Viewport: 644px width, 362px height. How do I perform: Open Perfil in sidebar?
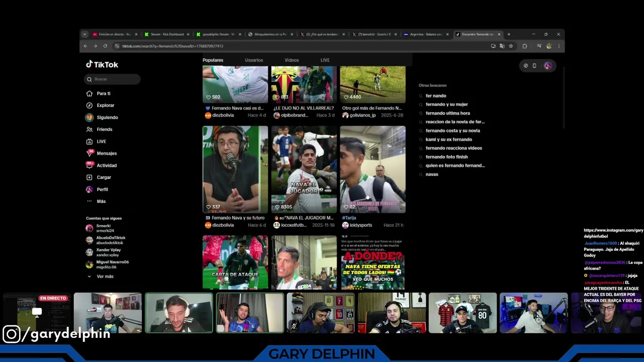point(98,190)
